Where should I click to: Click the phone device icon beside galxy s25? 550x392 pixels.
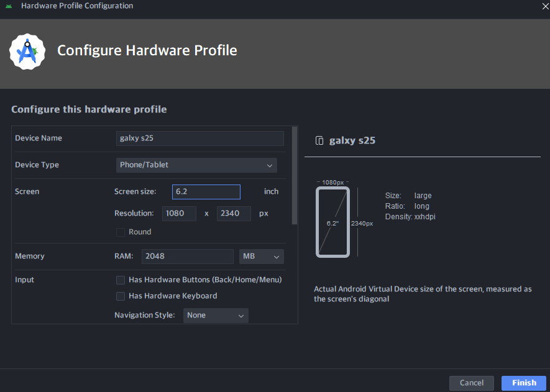click(319, 140)
